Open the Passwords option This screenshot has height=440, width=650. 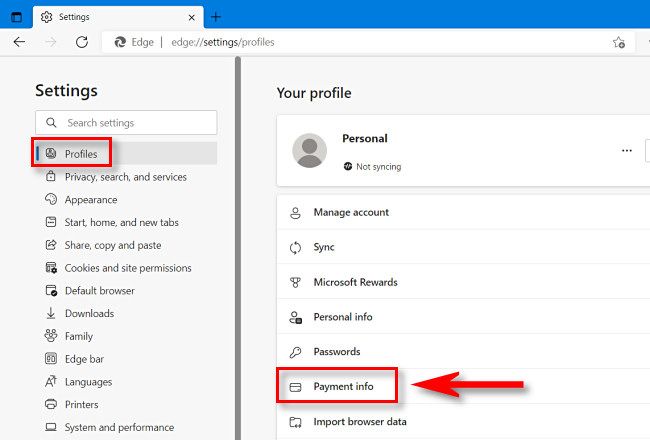336,352
